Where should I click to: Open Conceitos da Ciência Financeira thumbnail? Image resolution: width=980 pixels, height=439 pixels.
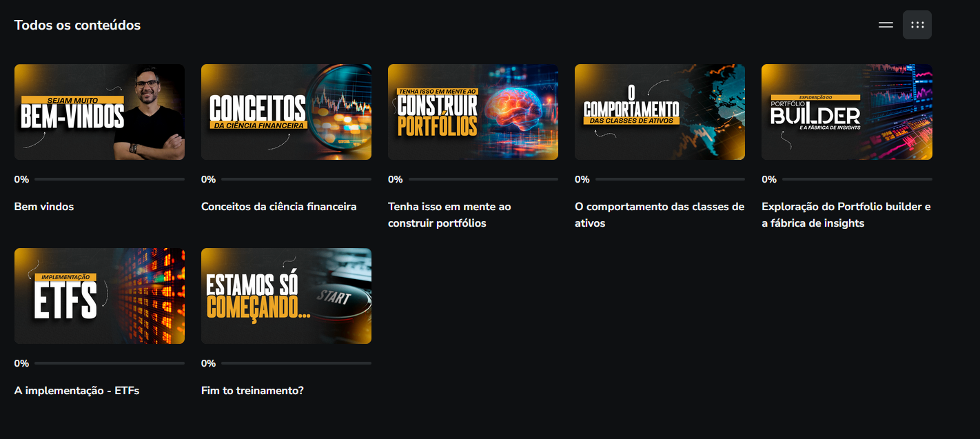[x=286, y=112]
